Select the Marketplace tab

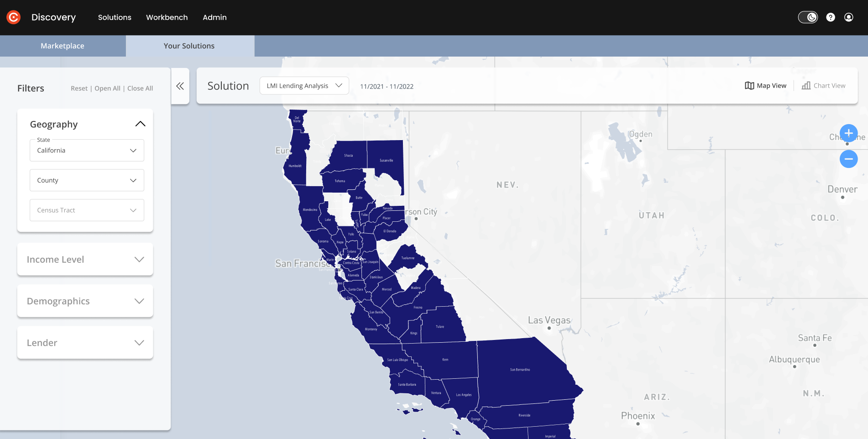pos(63,46)
